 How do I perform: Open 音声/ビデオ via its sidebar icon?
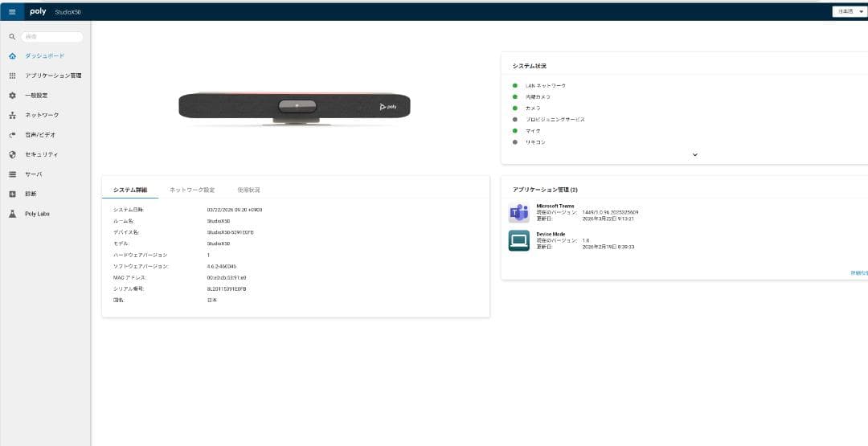[12, 135]
